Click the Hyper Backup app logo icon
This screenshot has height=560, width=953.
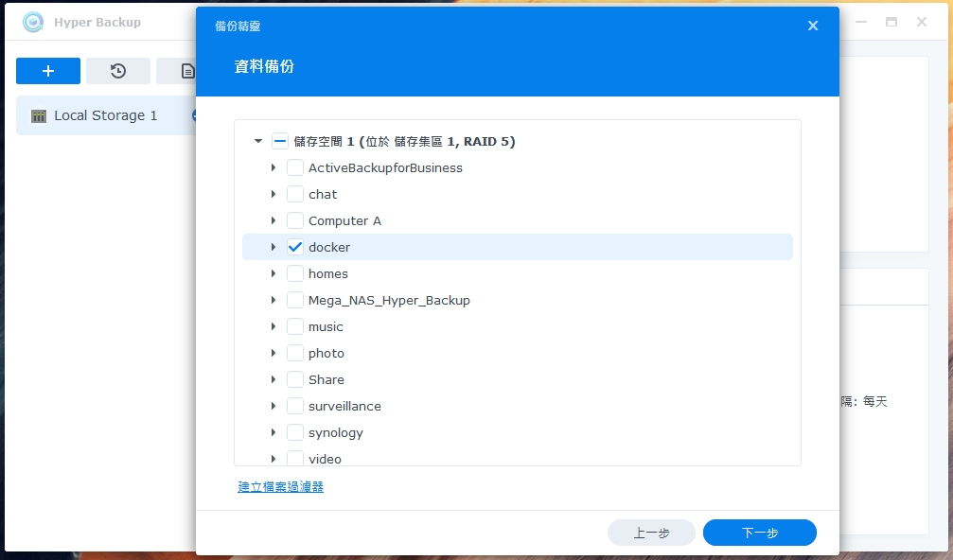[x=33, y=23]
